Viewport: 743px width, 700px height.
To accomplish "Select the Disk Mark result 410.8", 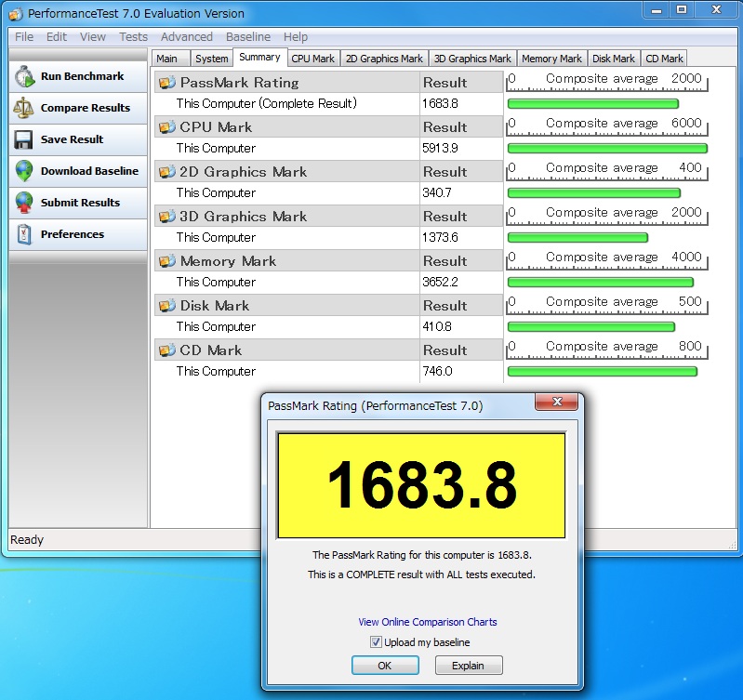I will point(437,327).
